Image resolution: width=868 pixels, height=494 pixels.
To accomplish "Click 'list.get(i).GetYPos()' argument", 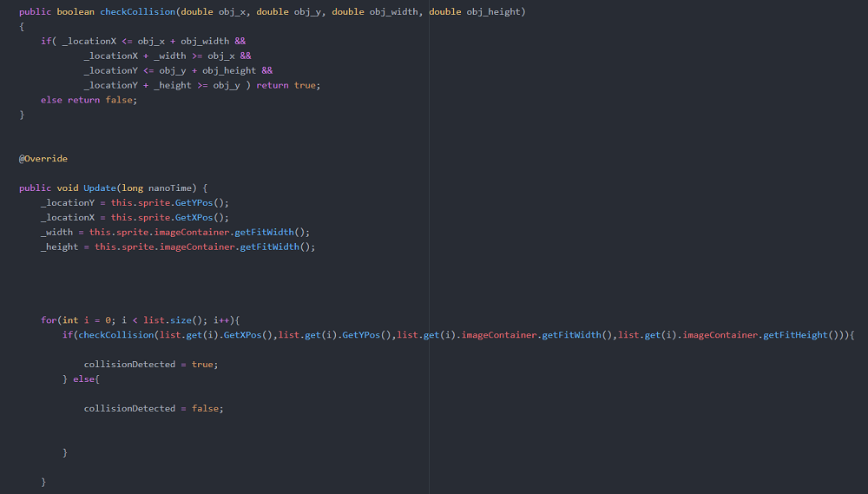I will (x=335, y=335).
